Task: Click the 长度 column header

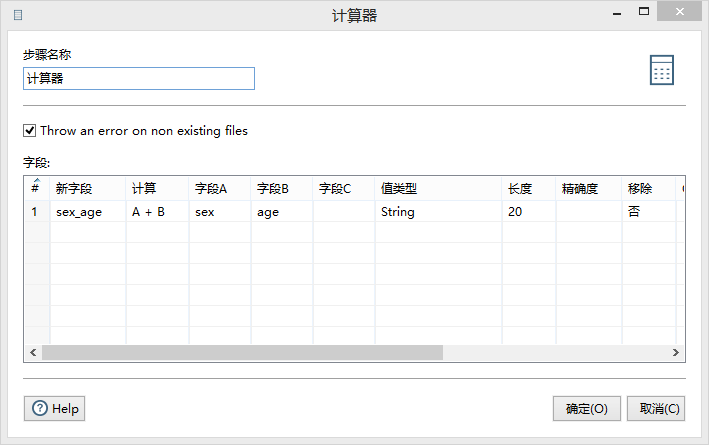Action: pos(529,188)
